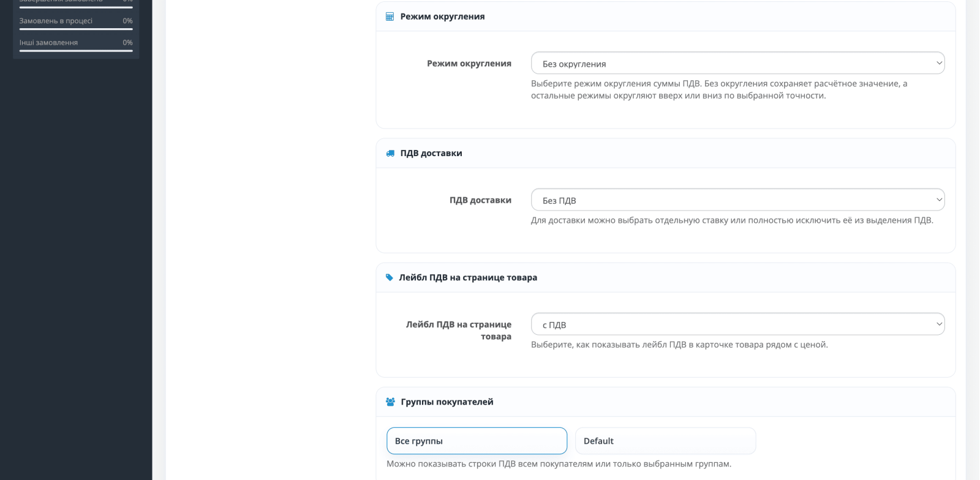Click the tag icon beside Лейбл ПДВ heading
Viewport: 980px width, 480px height.
pyautogui.click(x=390, y=277)
